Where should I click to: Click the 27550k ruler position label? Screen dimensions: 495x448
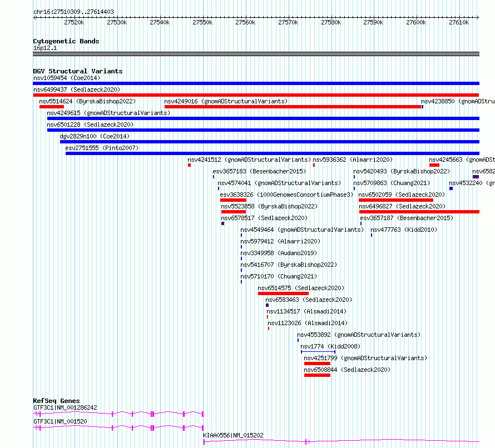click(202, 22)
